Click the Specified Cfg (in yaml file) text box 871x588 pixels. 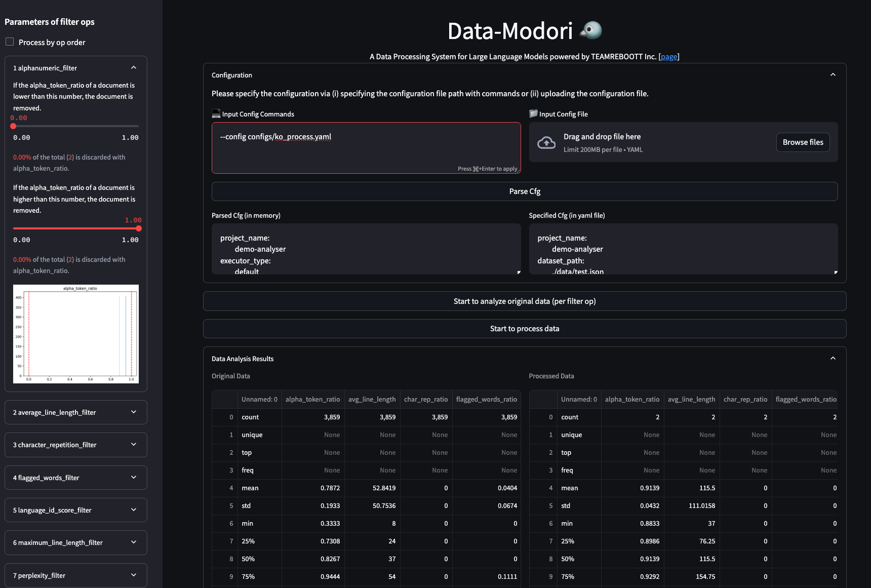(x=683, y=249)
